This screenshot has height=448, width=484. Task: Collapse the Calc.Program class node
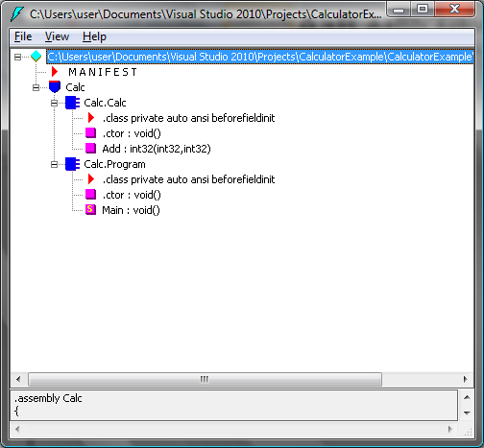[x=54, y=164]
